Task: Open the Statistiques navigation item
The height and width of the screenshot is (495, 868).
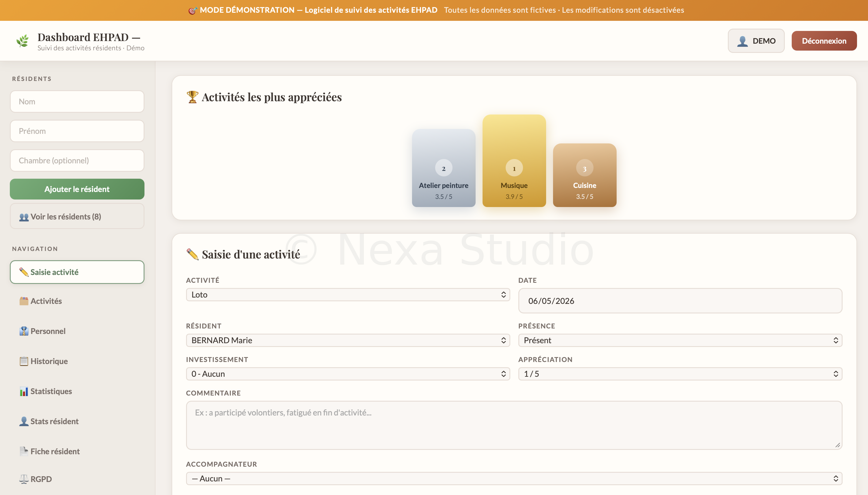Action: pos(77,391)
